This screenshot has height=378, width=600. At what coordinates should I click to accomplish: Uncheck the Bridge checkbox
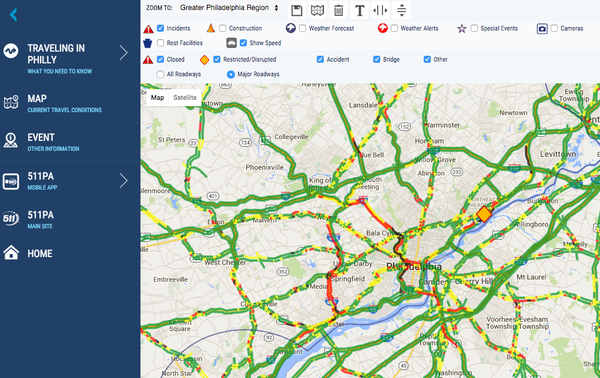click(377, 59)
